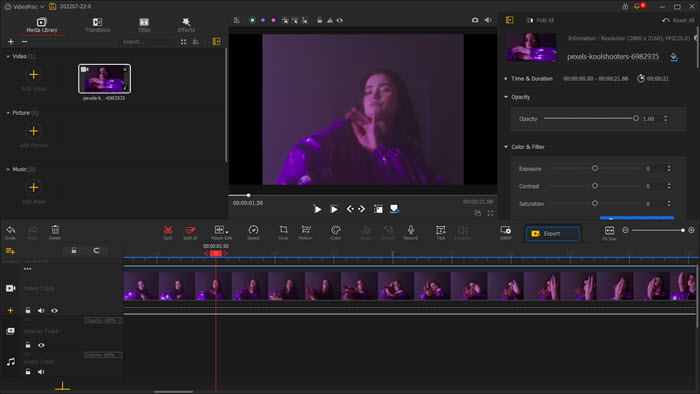
Task: Open the media sort dropdown
Action: click(196, 41)
